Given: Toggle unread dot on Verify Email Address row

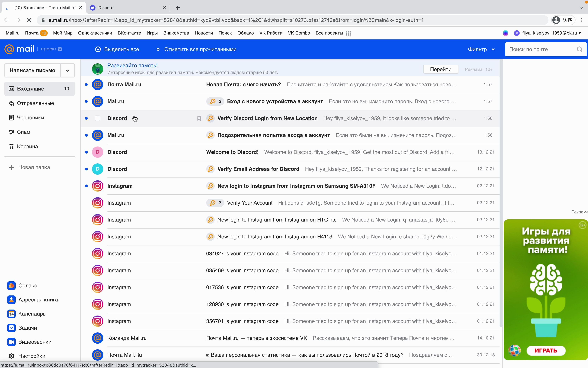Looking at the screenshot, I should [x=86, y=169].
